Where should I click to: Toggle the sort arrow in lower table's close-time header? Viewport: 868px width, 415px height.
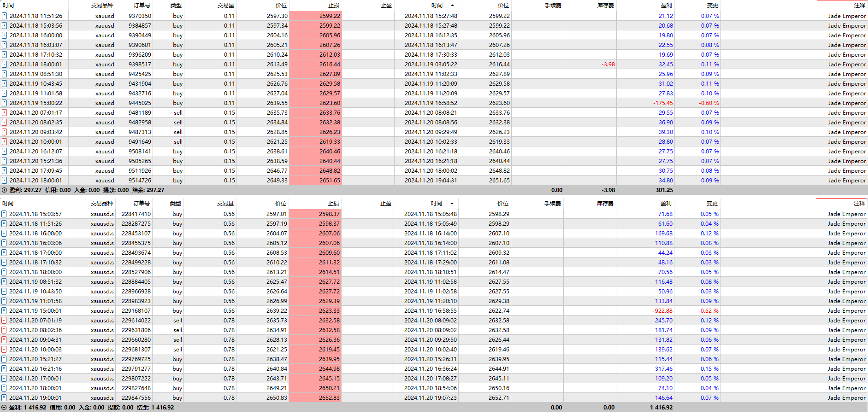[x=452, y=204]
